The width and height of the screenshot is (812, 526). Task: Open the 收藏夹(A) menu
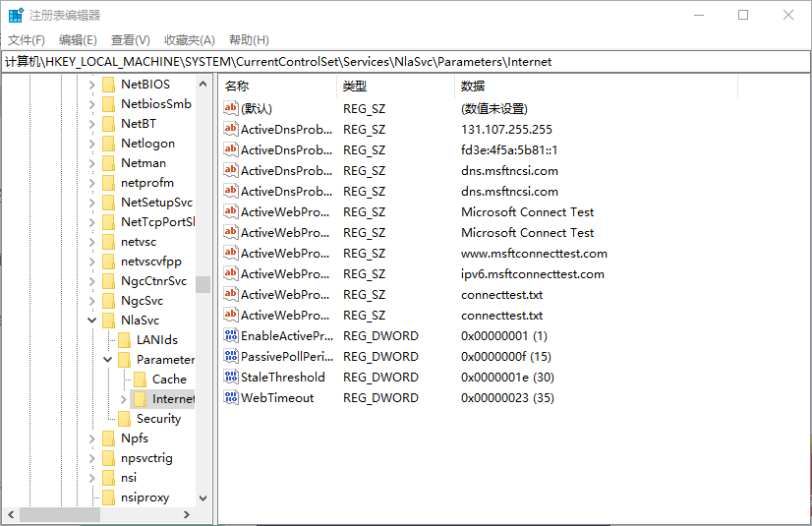pos(189,40)
